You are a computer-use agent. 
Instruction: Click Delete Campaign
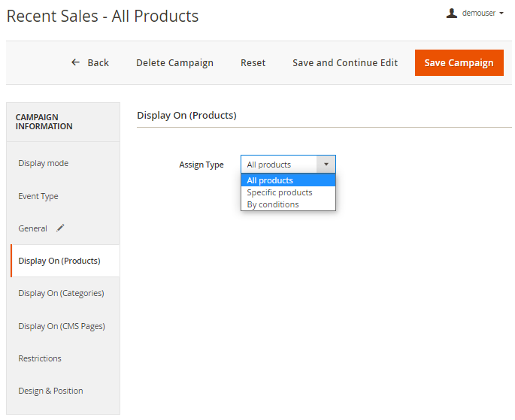coord(174,63)
